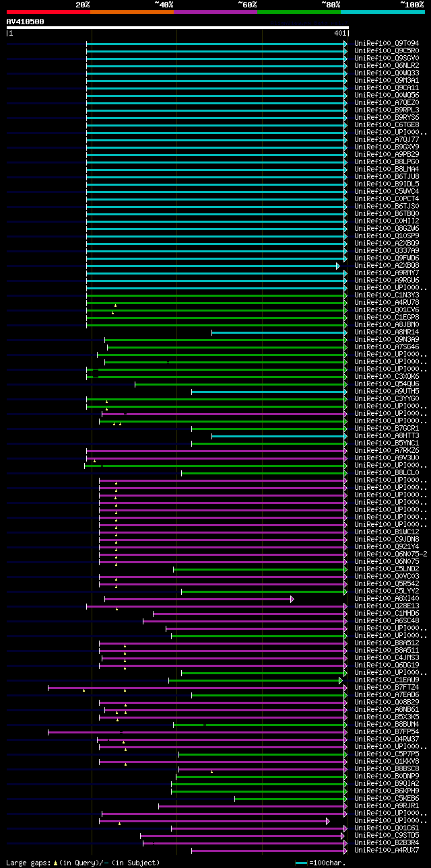This screenshot has height=868, width=431.
Task: Select the UniRef100_Q9M3A1 label
Action: (387, 81)
